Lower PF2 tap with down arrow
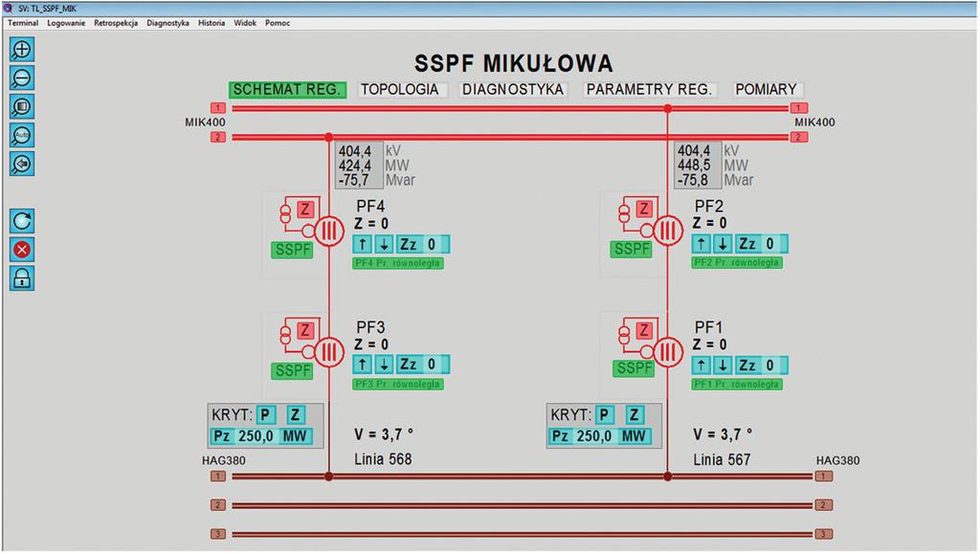Viewport: 980px width, 554px height. pos(724,244)
